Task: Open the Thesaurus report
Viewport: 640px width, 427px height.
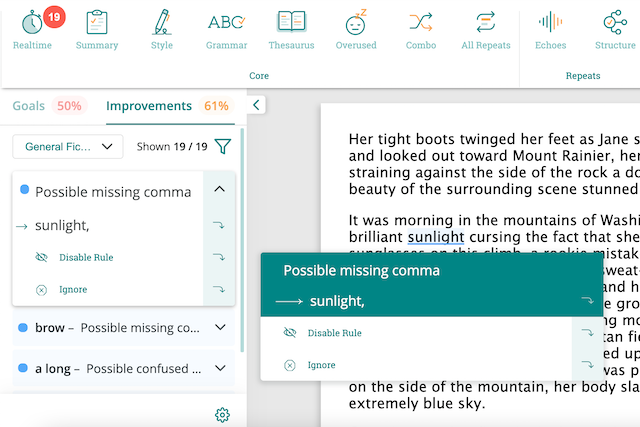Action: (x=291, y=31)
